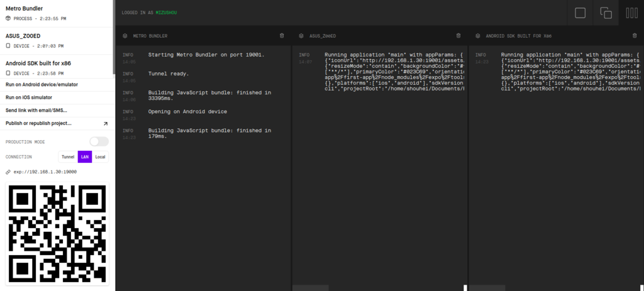
Task: Click the Expo QR code image
Action: tap(57, 234)
